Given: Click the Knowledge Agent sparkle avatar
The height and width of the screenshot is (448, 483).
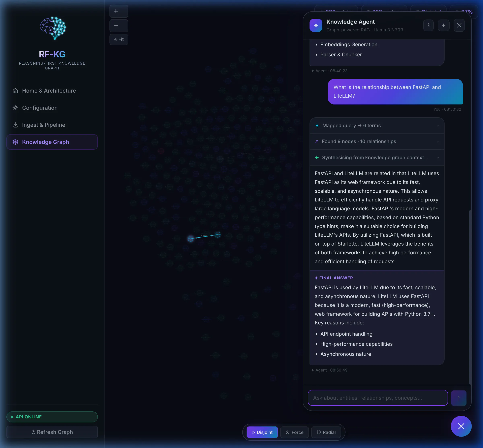Looking at the screenshot, I should click(x=316, y=25).
